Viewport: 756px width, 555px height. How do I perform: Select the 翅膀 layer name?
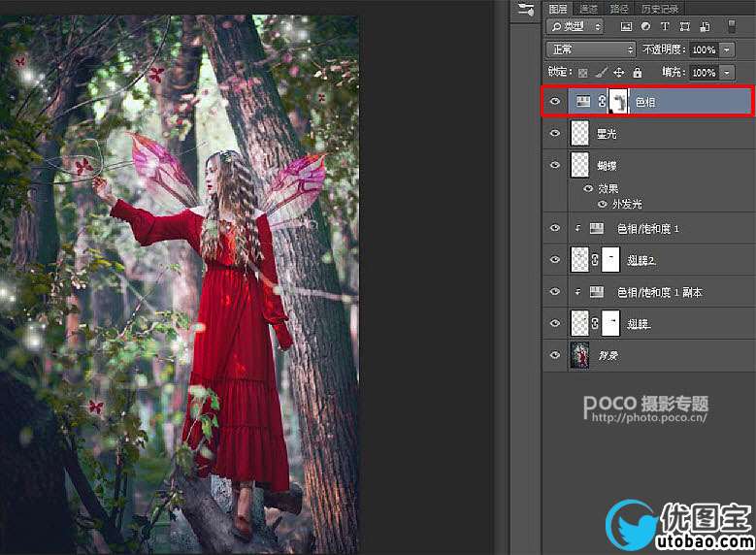(x=639, y=324)
